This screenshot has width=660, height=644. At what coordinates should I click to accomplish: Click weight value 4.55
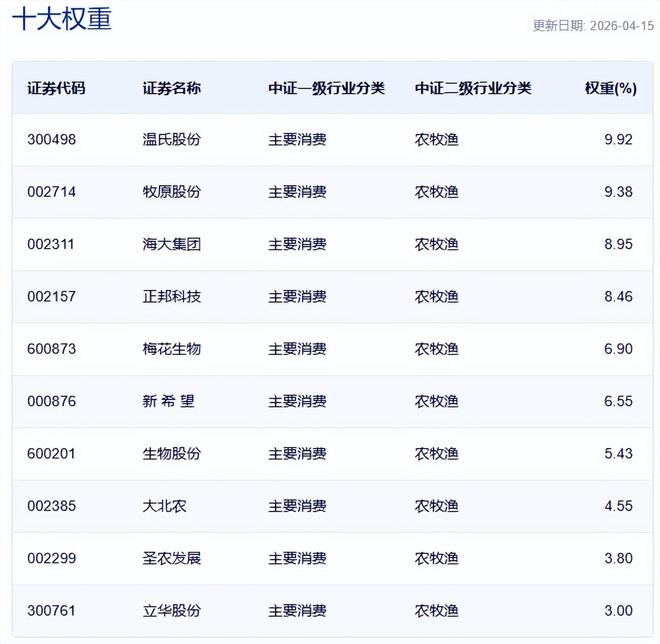pos(618,506)
